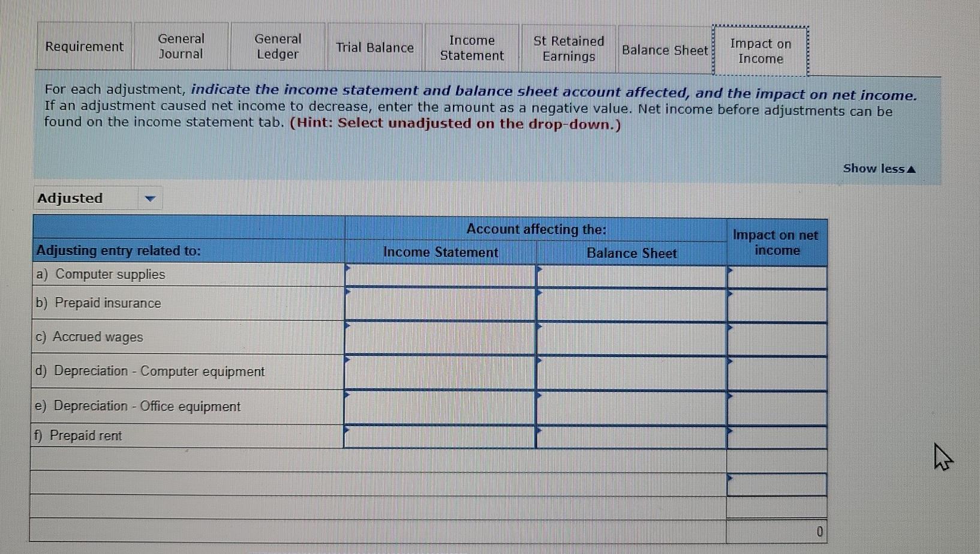Switch to General Journal tab
980x554 pixels.
coord(181,46)
